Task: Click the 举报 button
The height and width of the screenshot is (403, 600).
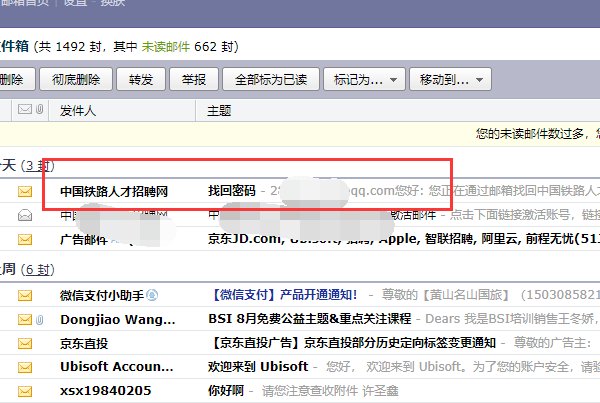Action: pos(194,79)
